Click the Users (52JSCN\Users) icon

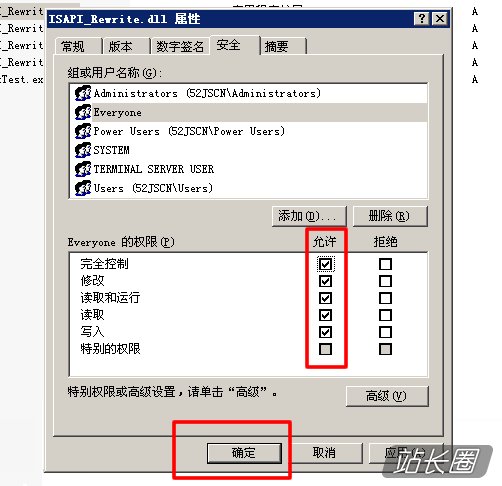click(83, 188)
